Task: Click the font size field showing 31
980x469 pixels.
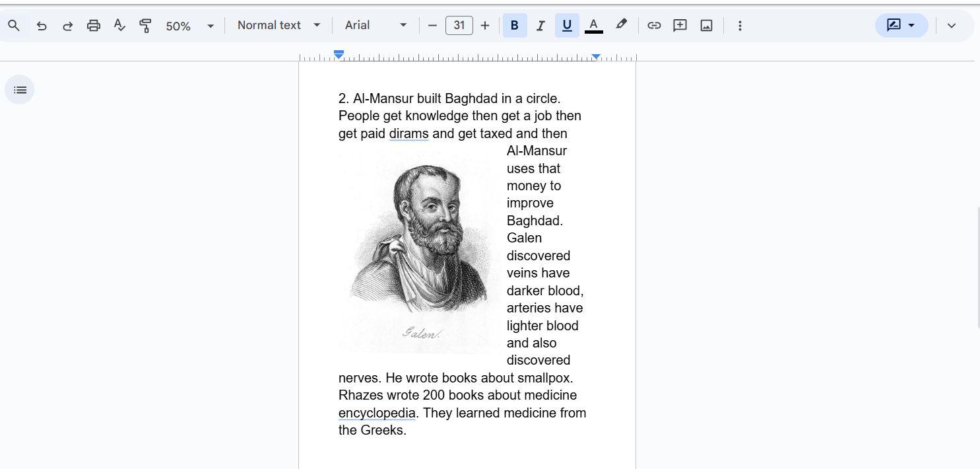Action: [459, 26]
